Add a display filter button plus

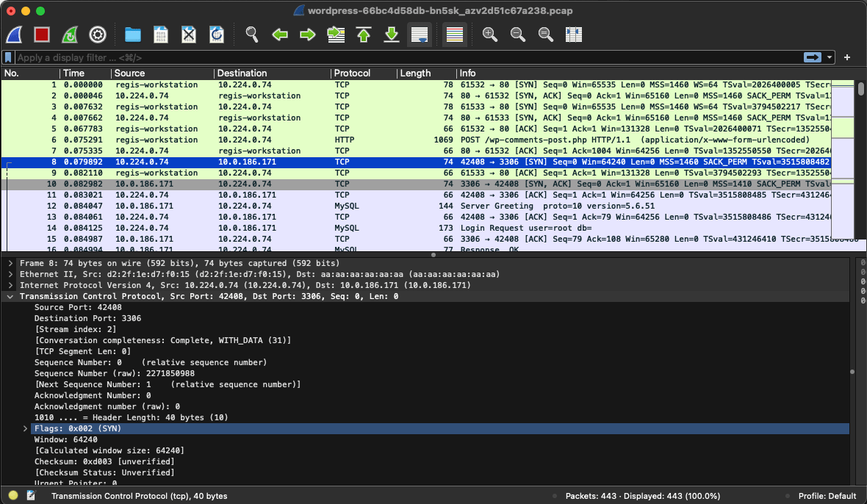click(847, 57)
